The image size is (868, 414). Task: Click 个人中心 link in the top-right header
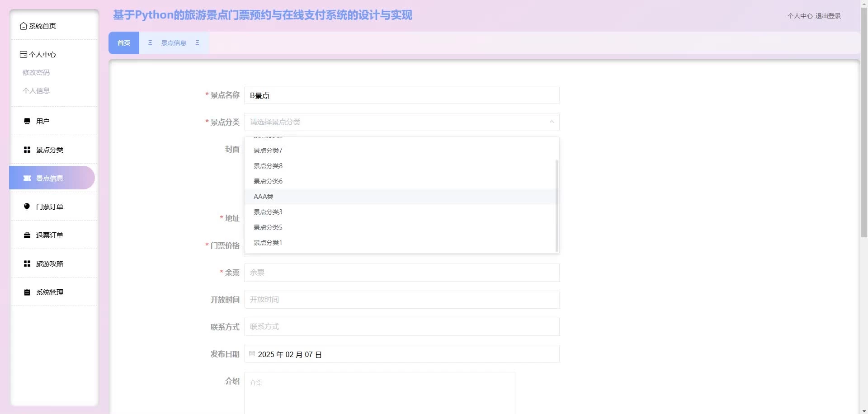pos(800,16)
